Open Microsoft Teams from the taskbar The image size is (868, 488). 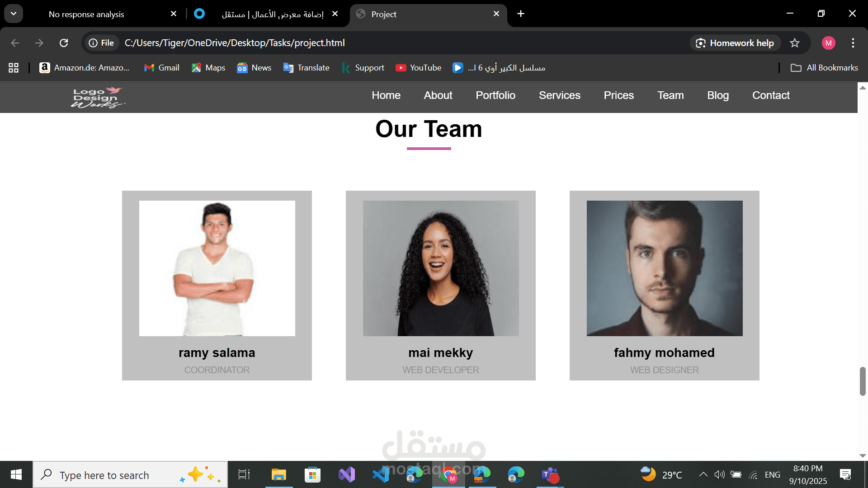pos(550,475)
